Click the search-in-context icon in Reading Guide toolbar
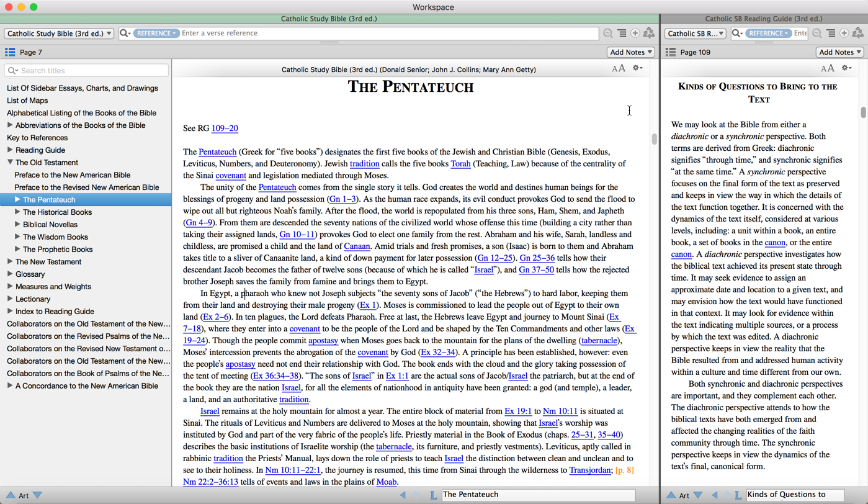This screenshot has height=504, width=868. tap(817, 34)
